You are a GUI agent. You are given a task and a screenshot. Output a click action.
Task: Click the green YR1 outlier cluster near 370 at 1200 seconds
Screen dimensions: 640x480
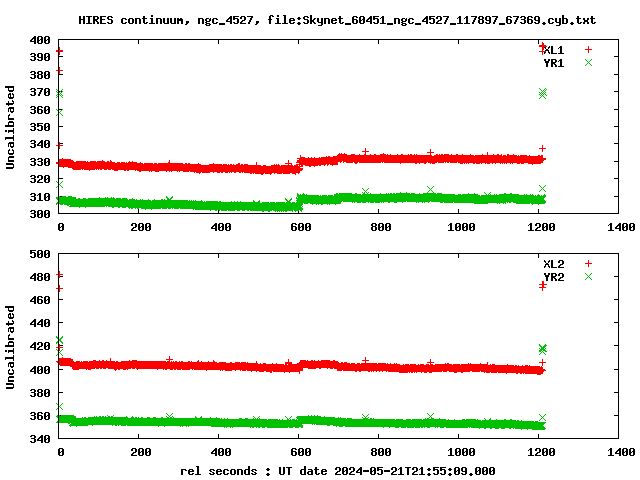(542, 93)
